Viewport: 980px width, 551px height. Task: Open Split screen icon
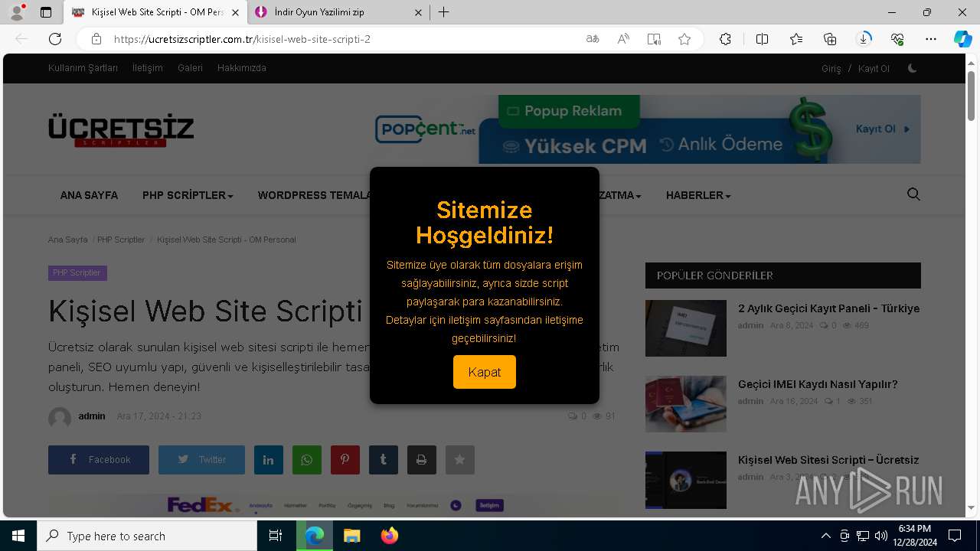click(762, 39)
